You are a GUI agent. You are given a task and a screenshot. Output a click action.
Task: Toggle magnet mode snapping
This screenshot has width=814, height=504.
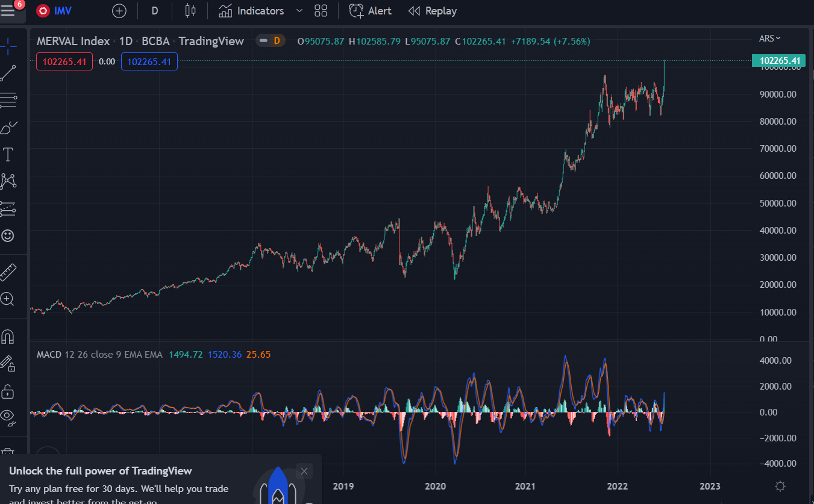click(8, 336)
